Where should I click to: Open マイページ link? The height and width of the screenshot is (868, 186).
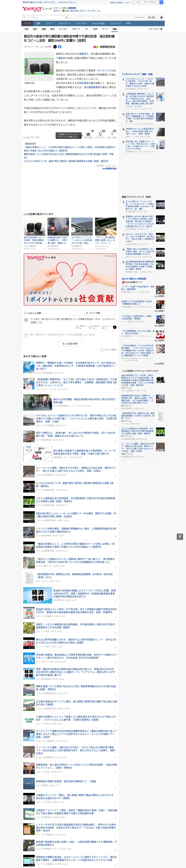tap(139, 18)
